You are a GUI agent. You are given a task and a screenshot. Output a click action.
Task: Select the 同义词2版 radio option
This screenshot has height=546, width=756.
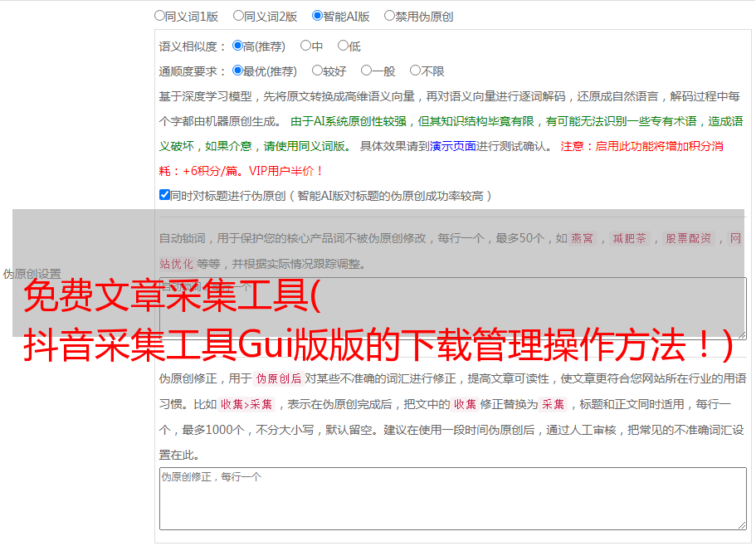239,16
